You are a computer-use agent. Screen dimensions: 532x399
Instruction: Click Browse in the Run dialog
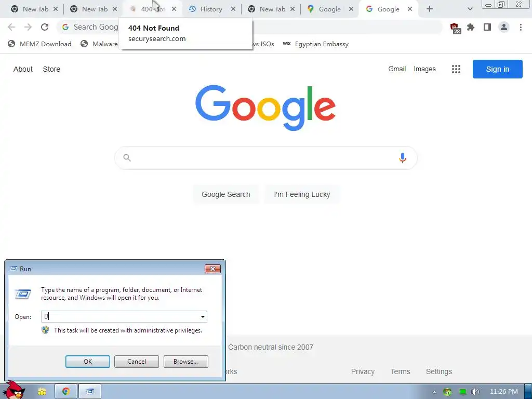tap(185, 362)
